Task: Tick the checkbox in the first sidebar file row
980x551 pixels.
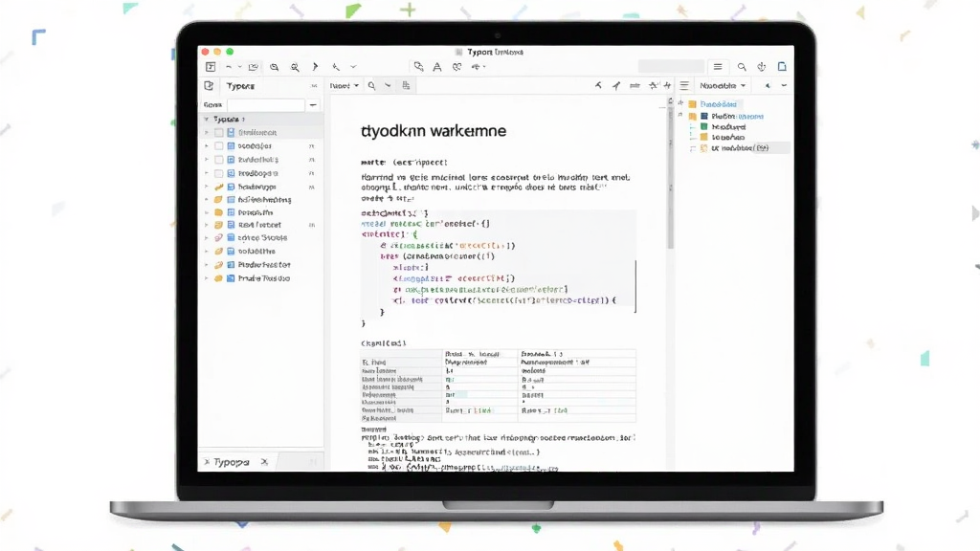Action: (x=219, y=132)
